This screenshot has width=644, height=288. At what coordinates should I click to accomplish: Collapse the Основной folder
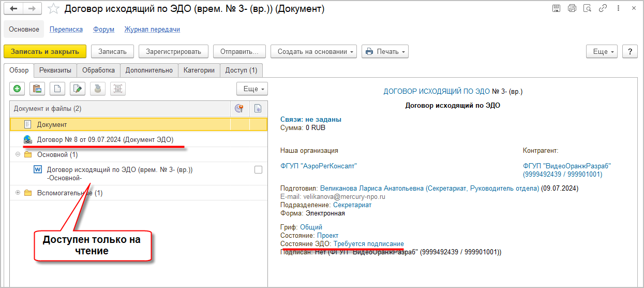18,154
